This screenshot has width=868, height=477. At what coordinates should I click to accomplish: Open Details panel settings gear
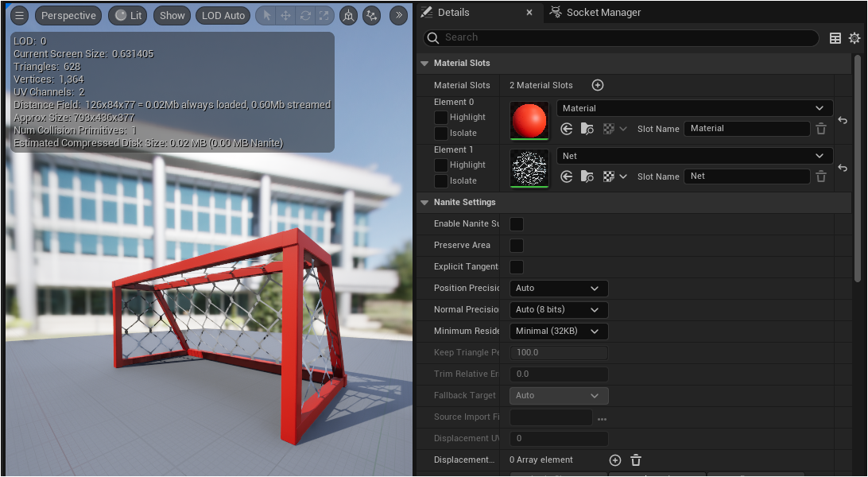854,38
